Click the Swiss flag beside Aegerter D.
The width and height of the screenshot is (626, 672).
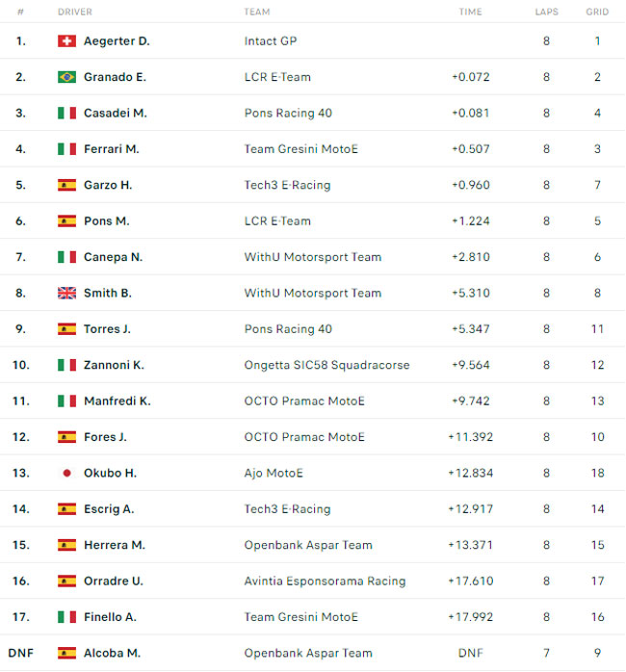[66, 41]
